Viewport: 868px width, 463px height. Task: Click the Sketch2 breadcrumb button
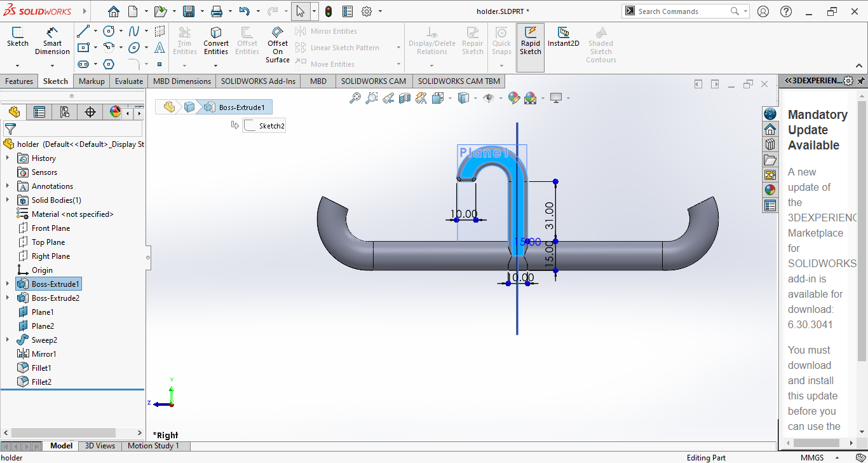pyautogui.click(x=264, y=126)
